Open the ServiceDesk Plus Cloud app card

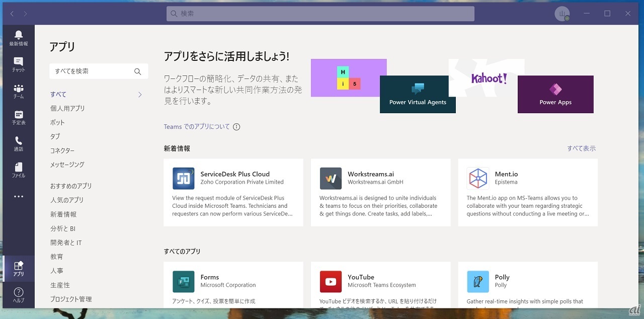click(233, 193)
